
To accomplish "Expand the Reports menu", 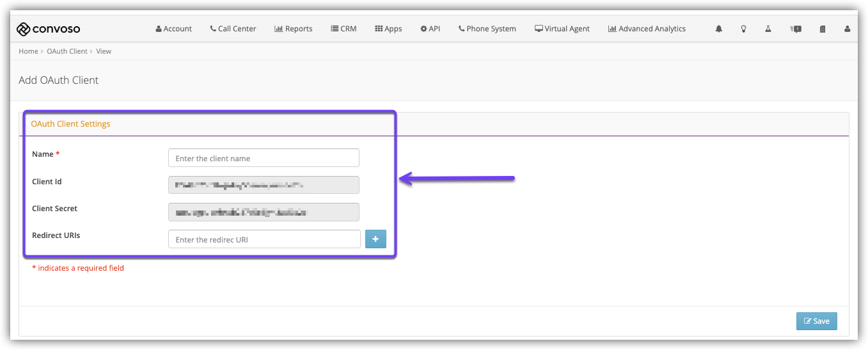I will click(294, 29).
